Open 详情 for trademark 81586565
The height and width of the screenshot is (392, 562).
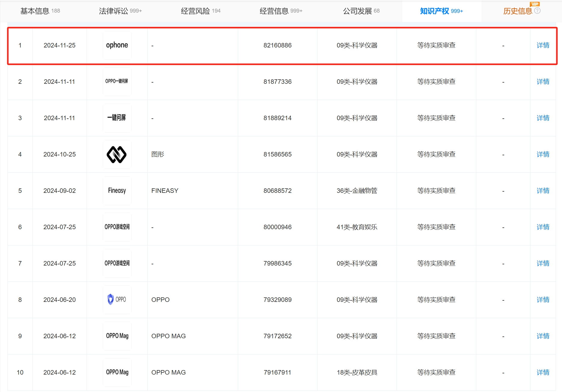coord(543,154)
